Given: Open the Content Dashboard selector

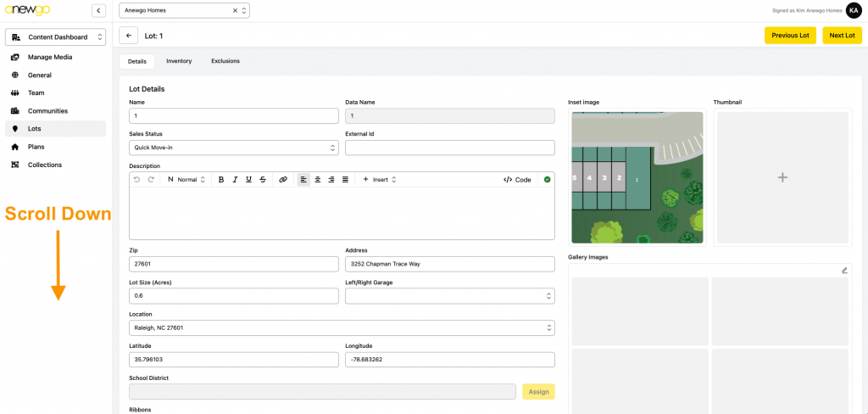Looking at the screenshot, I should pyautogui.click(x=55, y=37).
